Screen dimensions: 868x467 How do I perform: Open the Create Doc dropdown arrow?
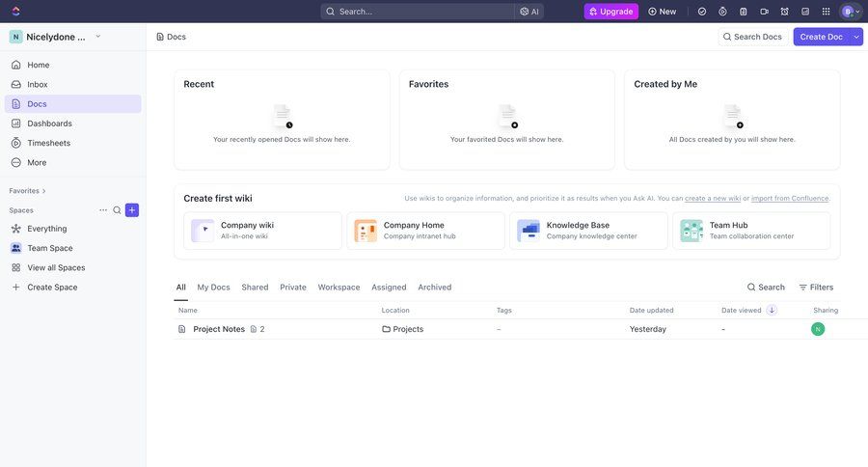click(856, 37)
